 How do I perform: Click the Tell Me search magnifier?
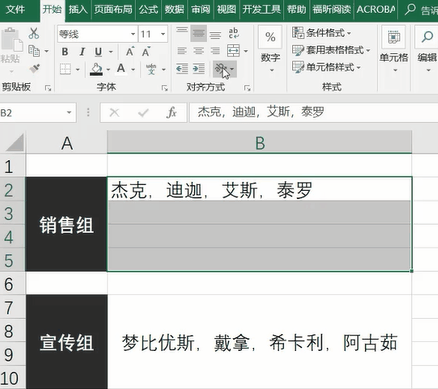coord(410,9)
